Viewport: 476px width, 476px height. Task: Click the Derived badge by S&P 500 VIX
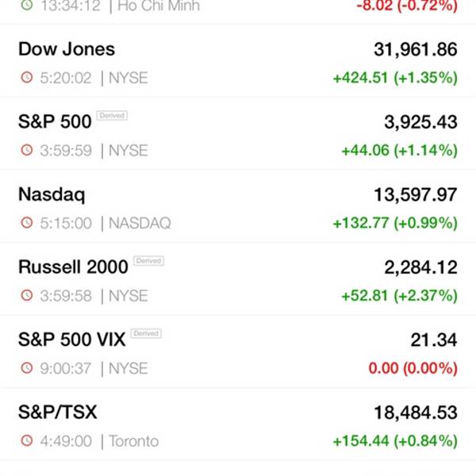[x=146, y=333]
